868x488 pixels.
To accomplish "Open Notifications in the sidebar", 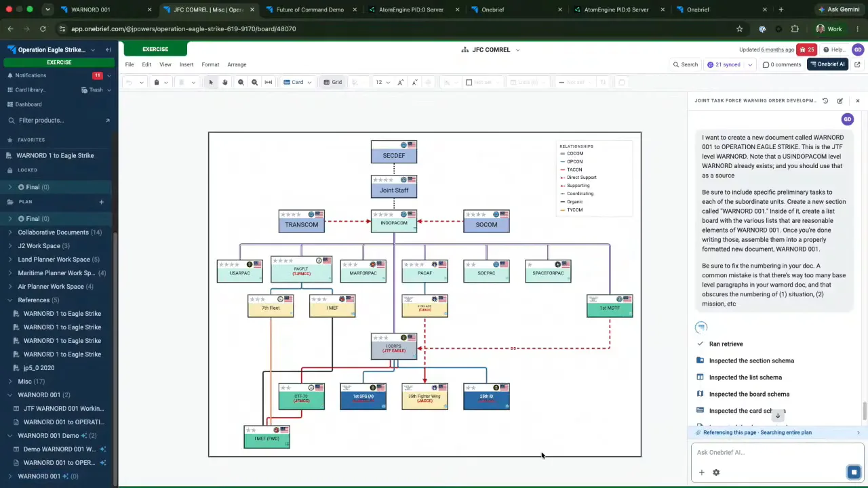I will click(x=31, y=75).
